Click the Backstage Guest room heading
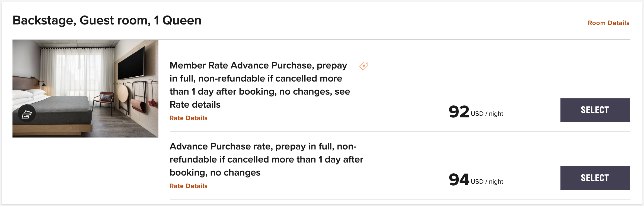Image resolution: width=644 pixels, height=206 pixels. coord(107,20)
